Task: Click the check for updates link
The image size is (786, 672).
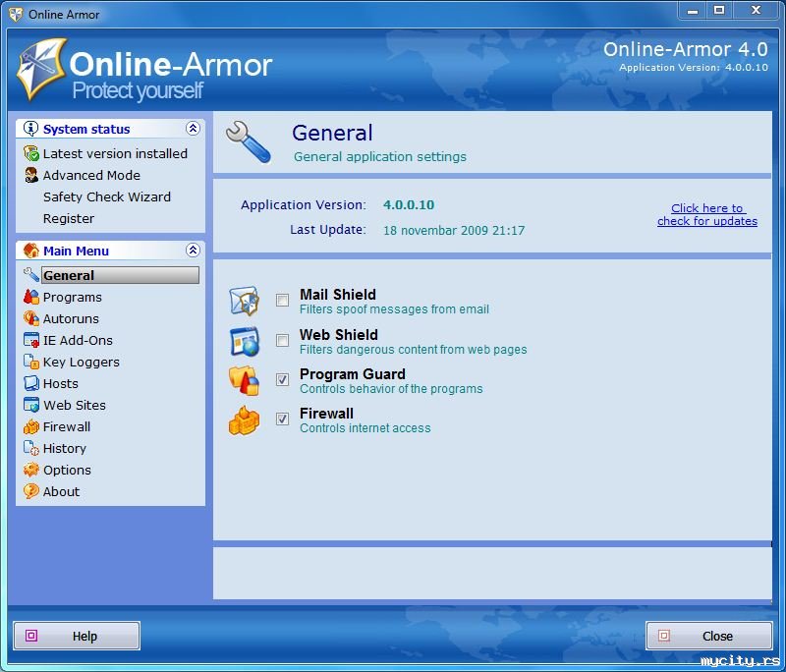Action: (x=707, y=214)
